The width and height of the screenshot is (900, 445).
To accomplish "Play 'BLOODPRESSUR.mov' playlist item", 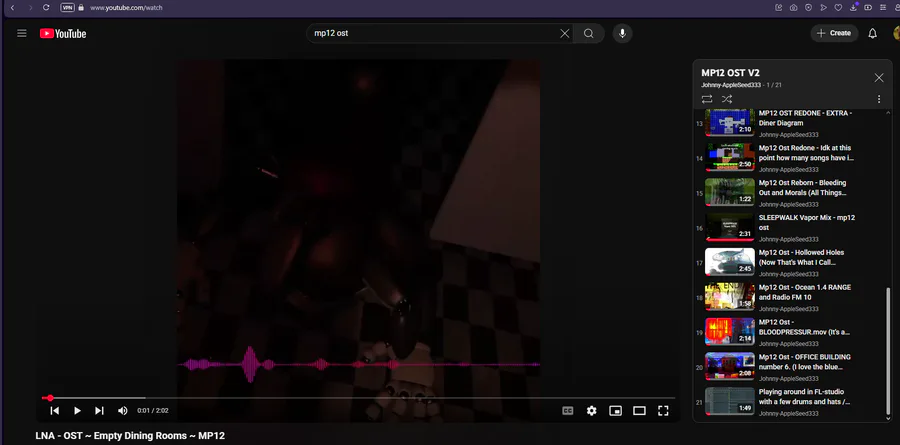I will coord(792,332).
